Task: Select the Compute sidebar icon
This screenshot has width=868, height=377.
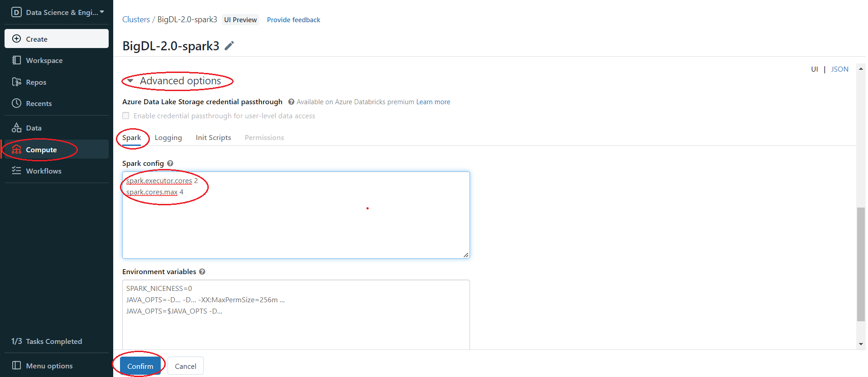Action: (16, 150)
